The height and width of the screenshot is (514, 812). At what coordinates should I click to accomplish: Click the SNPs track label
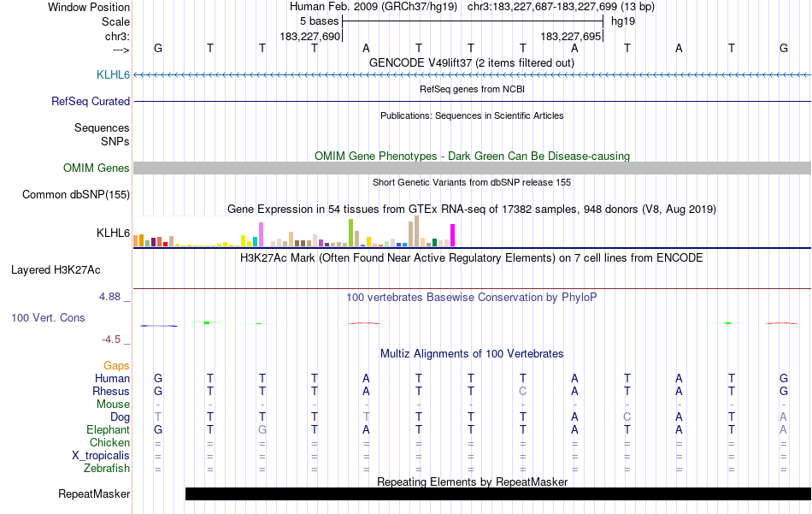[x=115, y=141]
